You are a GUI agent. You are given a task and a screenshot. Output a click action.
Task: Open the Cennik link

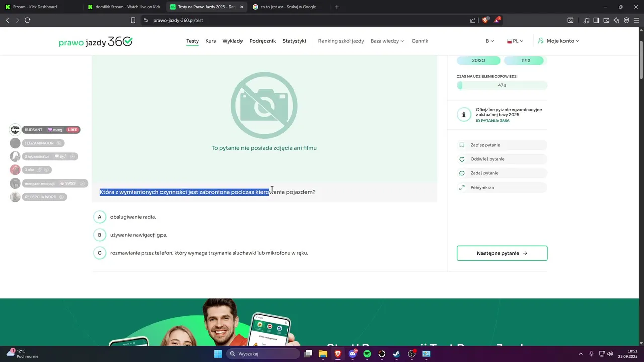(x=420, y=41)
